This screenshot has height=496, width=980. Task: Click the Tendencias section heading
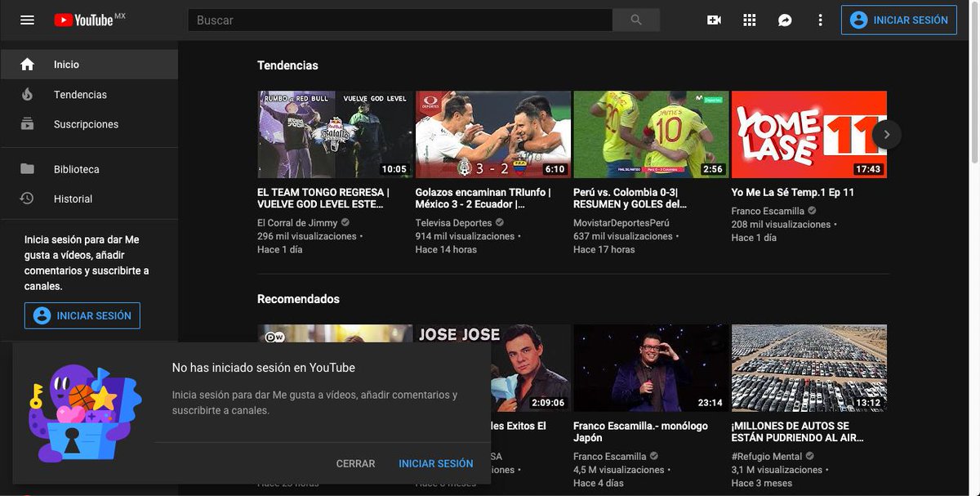click(x=287, y=65)
